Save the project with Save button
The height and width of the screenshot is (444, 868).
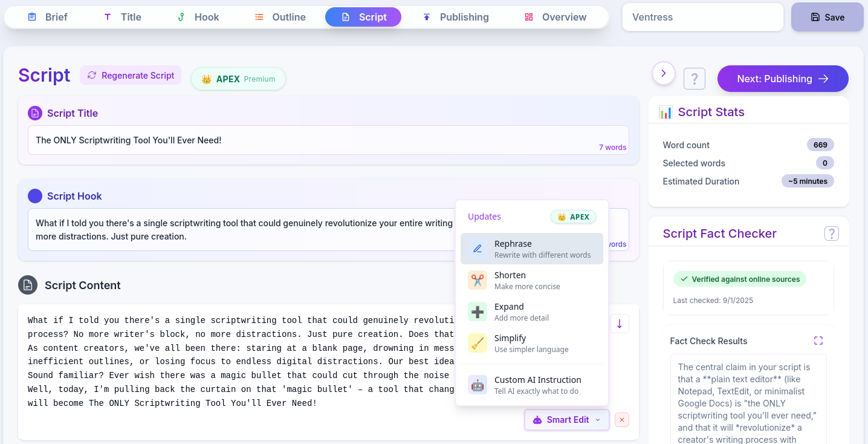pos(827,17)
